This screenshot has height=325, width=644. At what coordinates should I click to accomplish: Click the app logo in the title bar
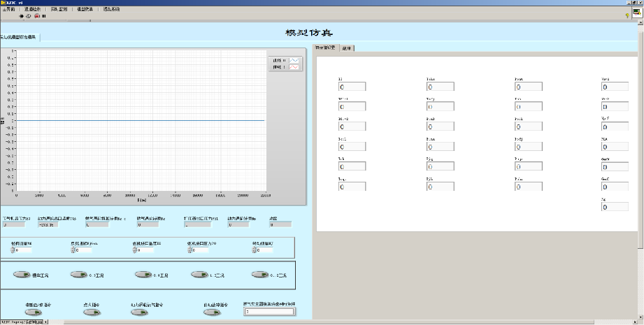pyautogui.click(x=4, y=3)
